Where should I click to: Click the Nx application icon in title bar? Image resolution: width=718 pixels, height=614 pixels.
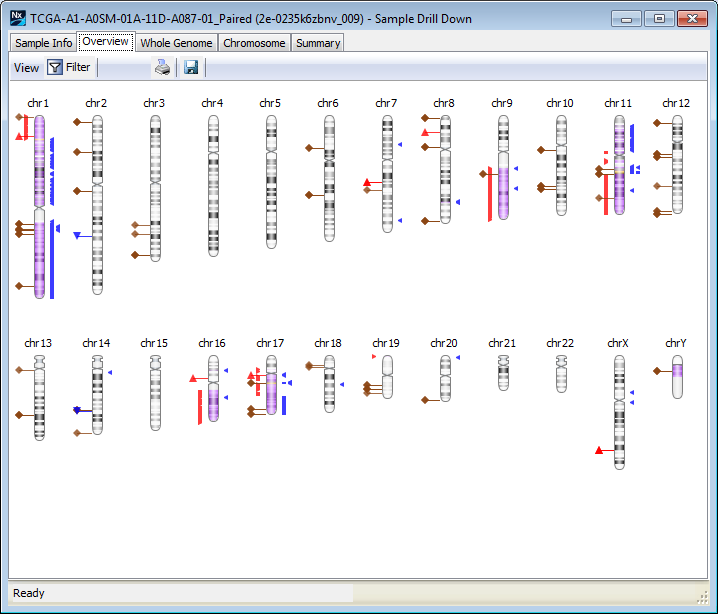pos(17,18)
